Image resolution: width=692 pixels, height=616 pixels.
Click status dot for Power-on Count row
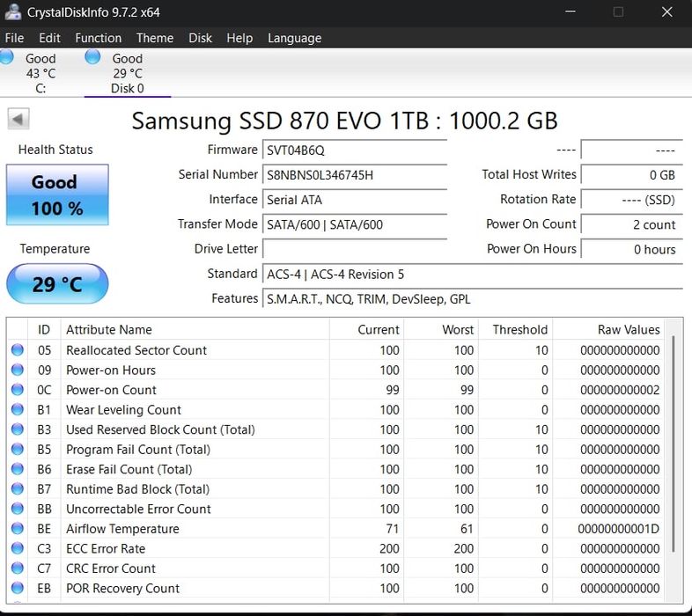point(18,390)
